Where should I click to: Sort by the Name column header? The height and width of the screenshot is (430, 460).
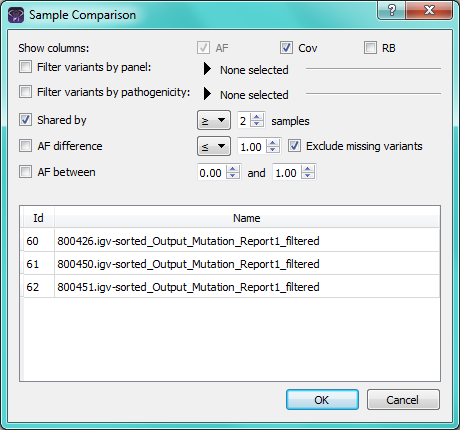[x=247, y=218]
